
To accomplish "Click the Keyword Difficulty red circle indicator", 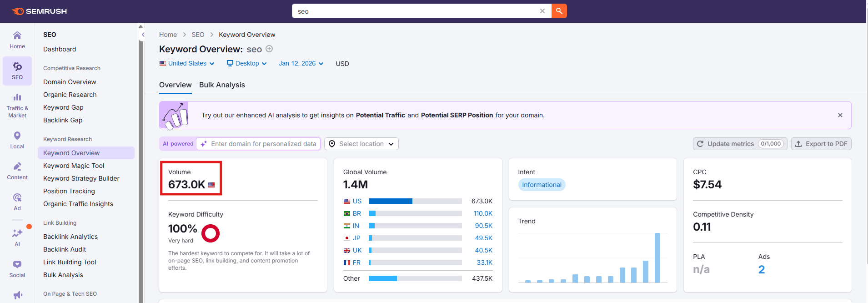I will pos(211,233).
